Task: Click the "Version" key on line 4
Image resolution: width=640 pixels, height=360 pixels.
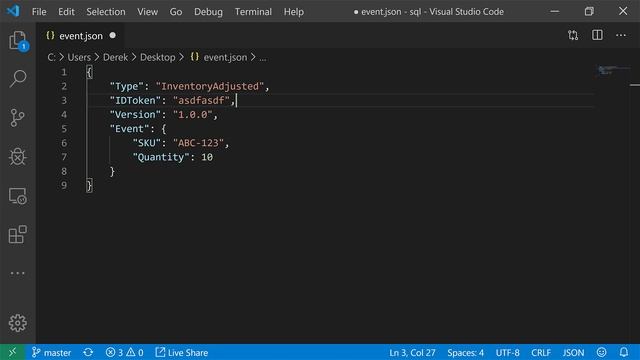Action: pos(135,115)
